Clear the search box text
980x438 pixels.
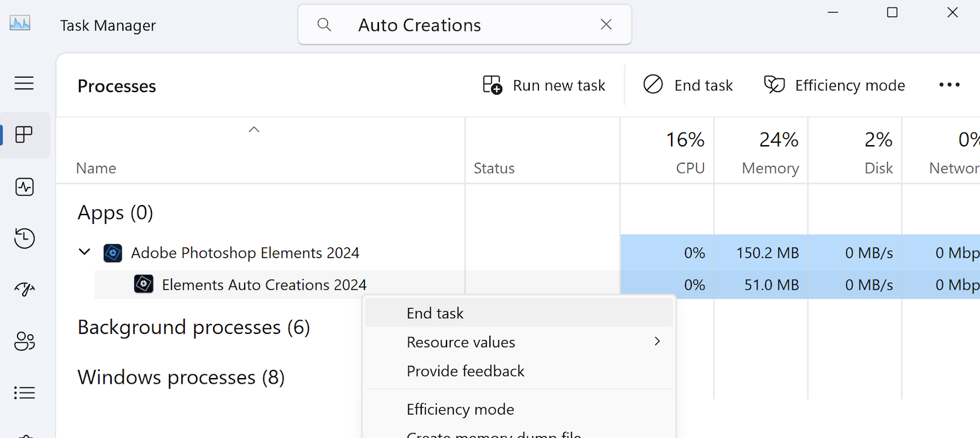[605, 25]
